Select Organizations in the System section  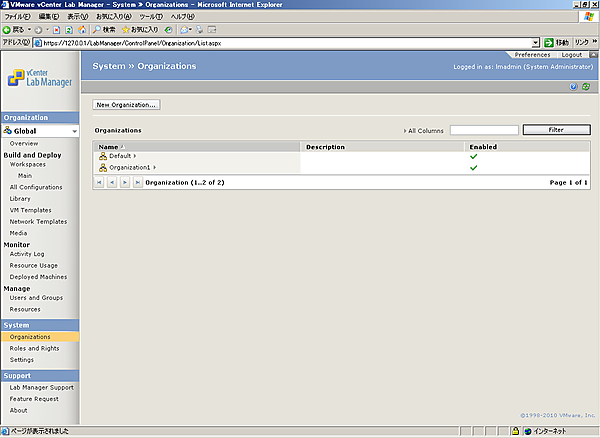40,337
